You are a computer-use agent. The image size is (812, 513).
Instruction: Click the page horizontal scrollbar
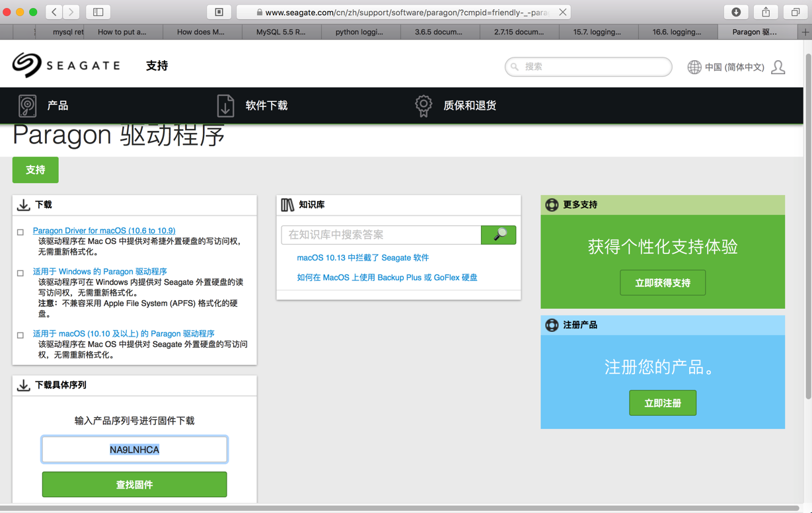(398, 508)
